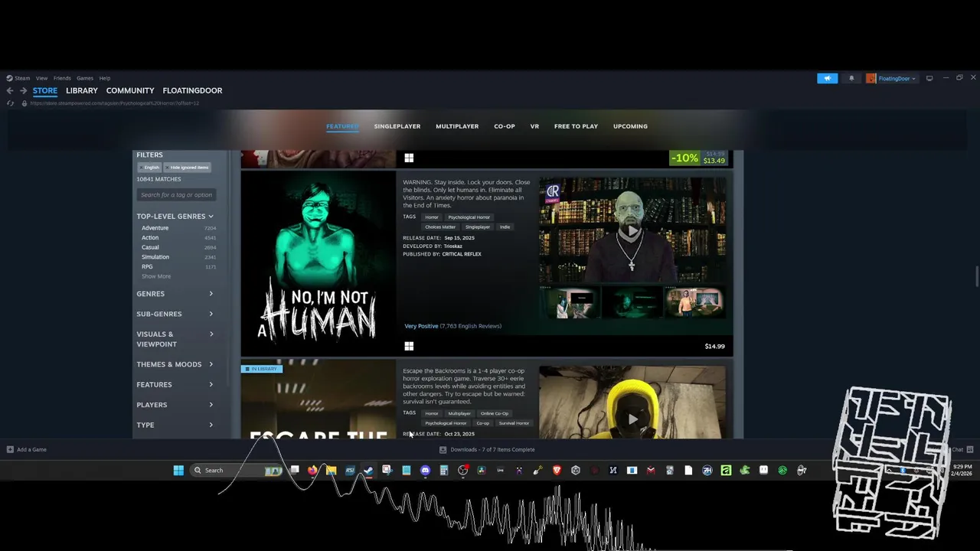Viewport: 980px width, 551px height.
Task: Go to the COMMUNITY section
Action: [130, 90]
